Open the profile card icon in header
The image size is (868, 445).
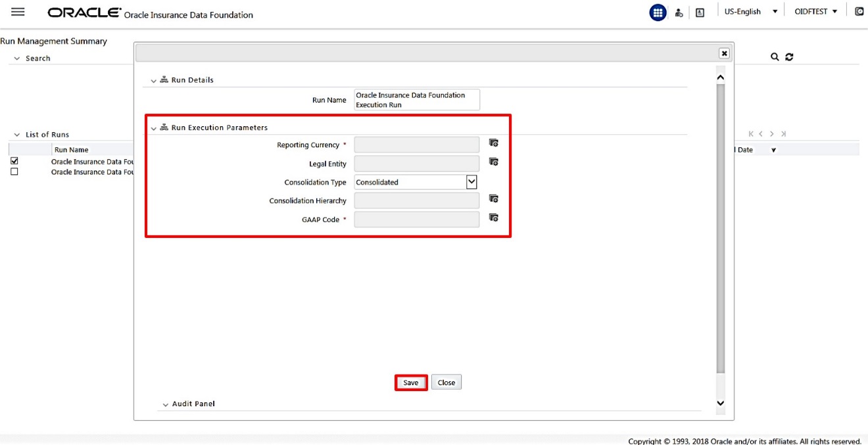pyautogui.click(x=700, y=12)
